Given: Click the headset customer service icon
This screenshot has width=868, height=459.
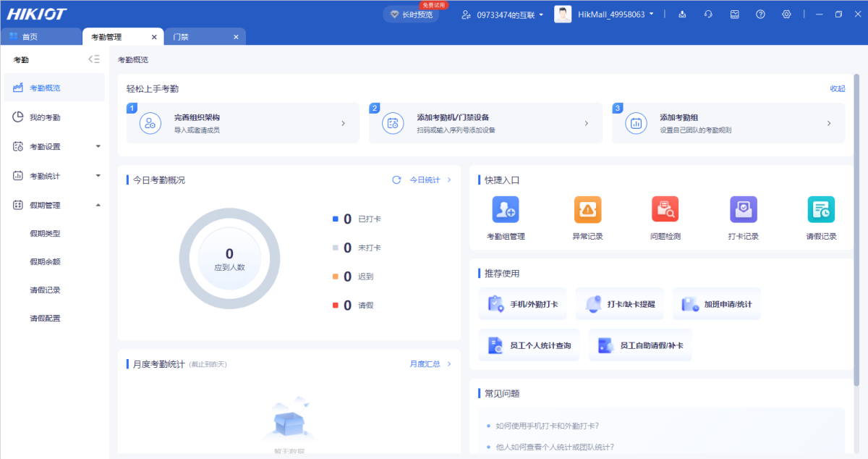Looking at the screenshot, I should click(708, 14).
